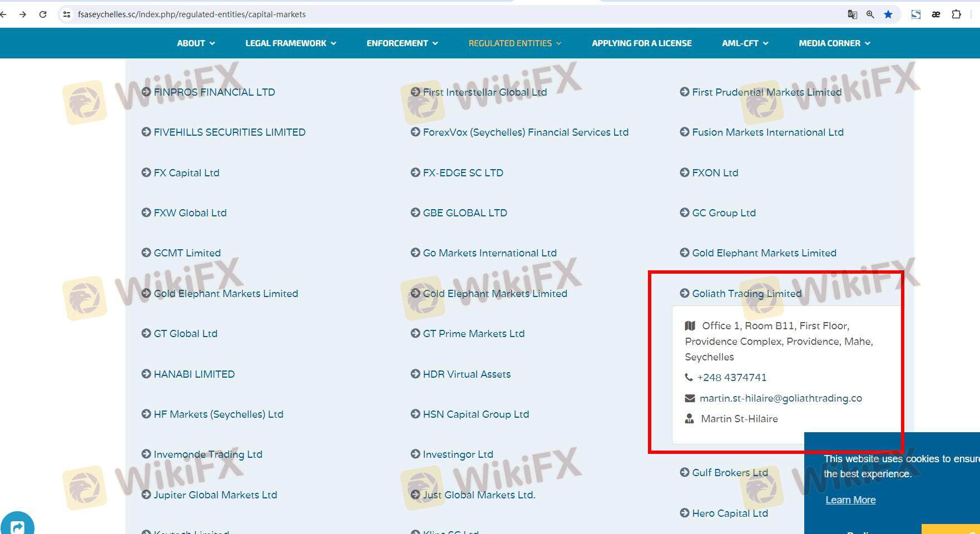Open the MEDIA CORNER dropdown

coord(834,43)
